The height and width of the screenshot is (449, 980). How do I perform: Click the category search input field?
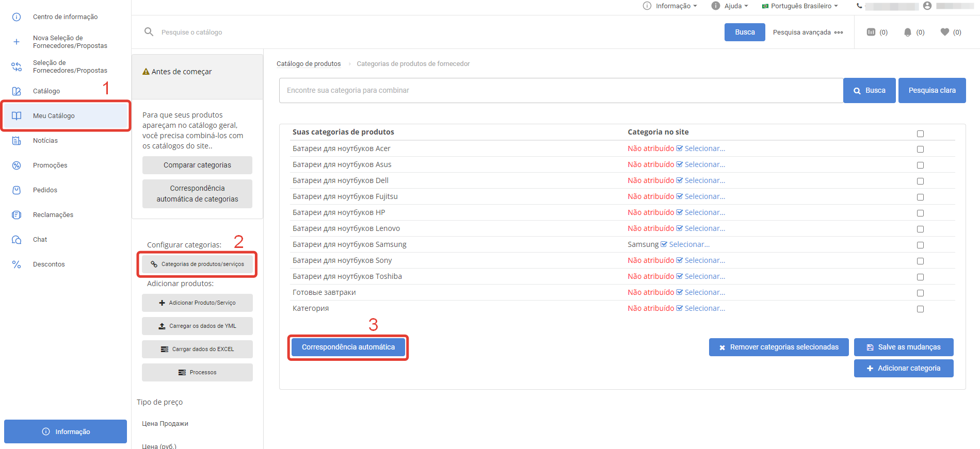coord(561,91)
